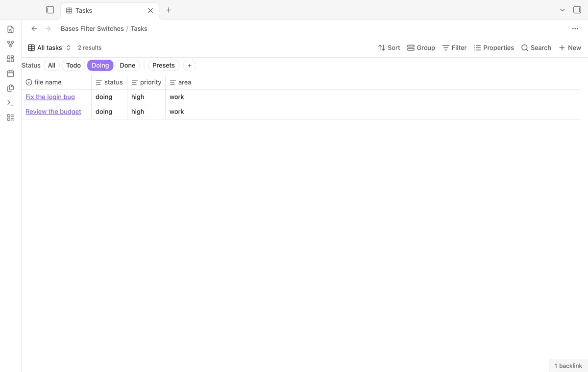Viewport: 588px width, 372px height.
Task: Toggle the right sidebar panel
Action: pyautogui.click(x=577, y=10)
